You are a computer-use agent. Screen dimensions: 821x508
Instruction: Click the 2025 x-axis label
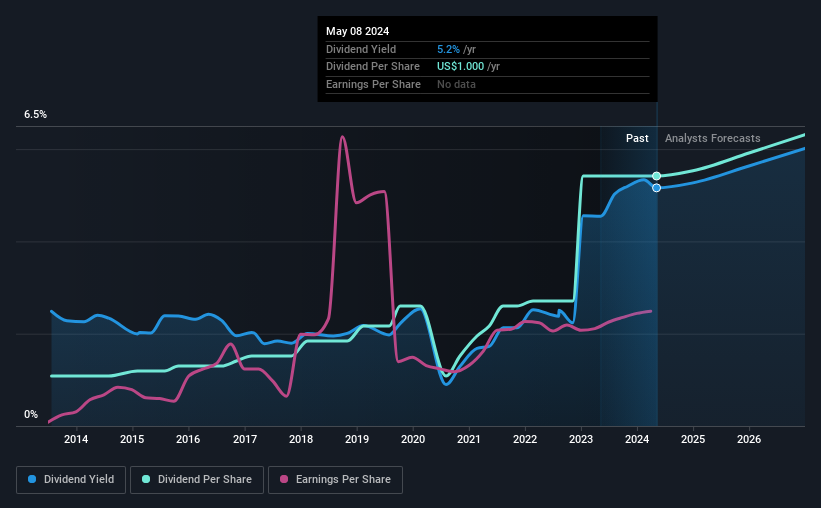[693, 439]
